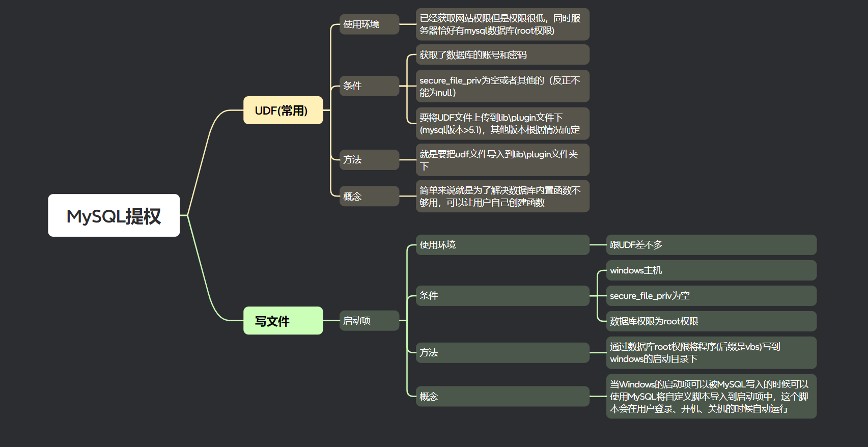Click node describing vbs写到windows的启动目录下
Screen dimensions: 868x447
tap(711, 353)
